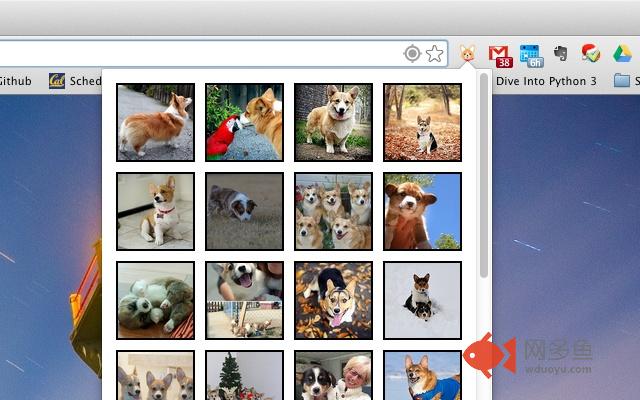Select smiling corgi by brick wall photo
This screenshot has height=400, width=640.
(x=333, y=122)
